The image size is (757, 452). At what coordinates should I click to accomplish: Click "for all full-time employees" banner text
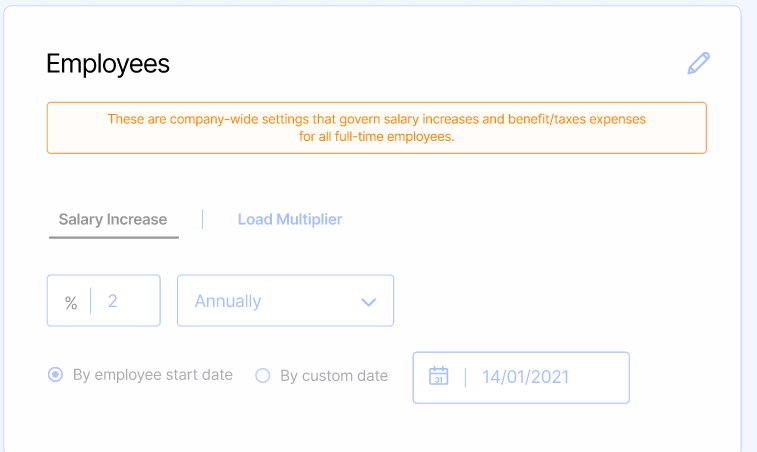376,137
